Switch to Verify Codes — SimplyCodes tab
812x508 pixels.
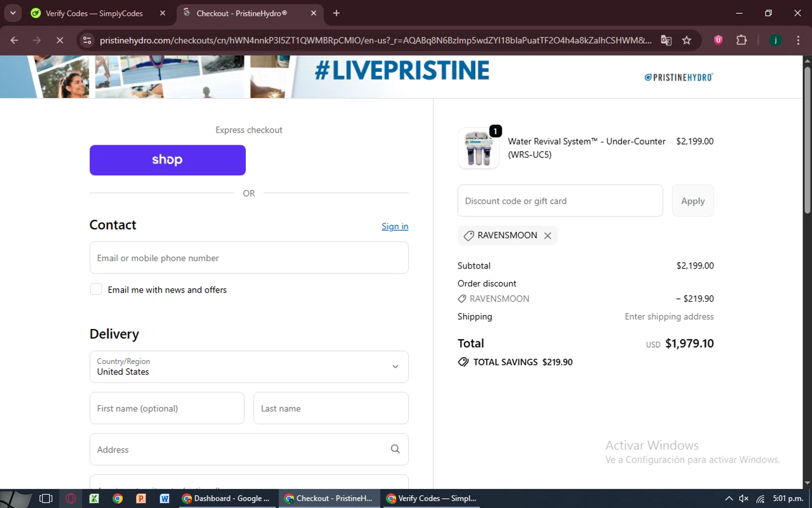94,13
